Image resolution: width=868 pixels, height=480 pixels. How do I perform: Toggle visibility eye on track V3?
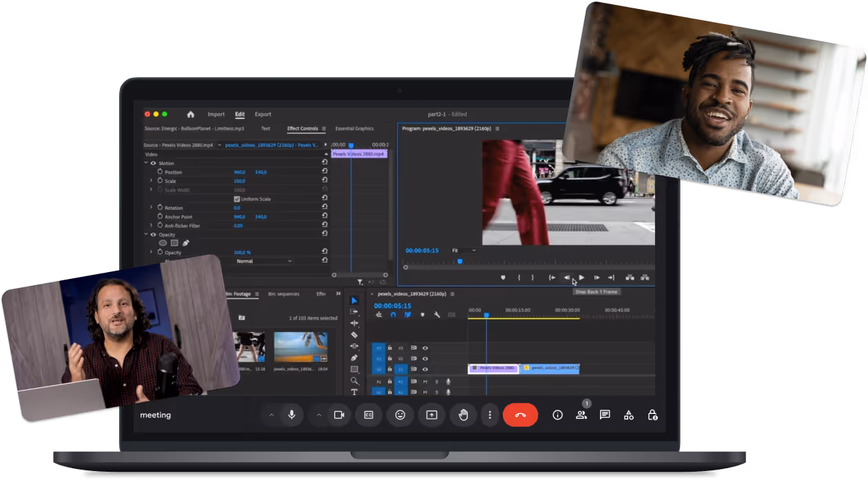(425, 348)
